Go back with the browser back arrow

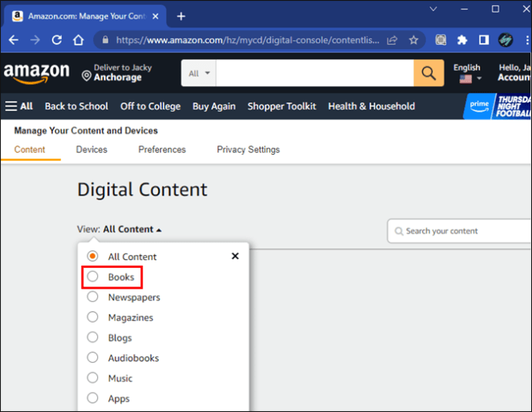[14, 40]
